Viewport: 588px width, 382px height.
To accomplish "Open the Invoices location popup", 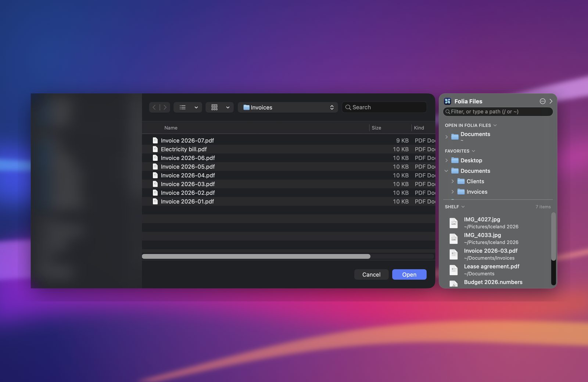I will click(x=288, y=107).
